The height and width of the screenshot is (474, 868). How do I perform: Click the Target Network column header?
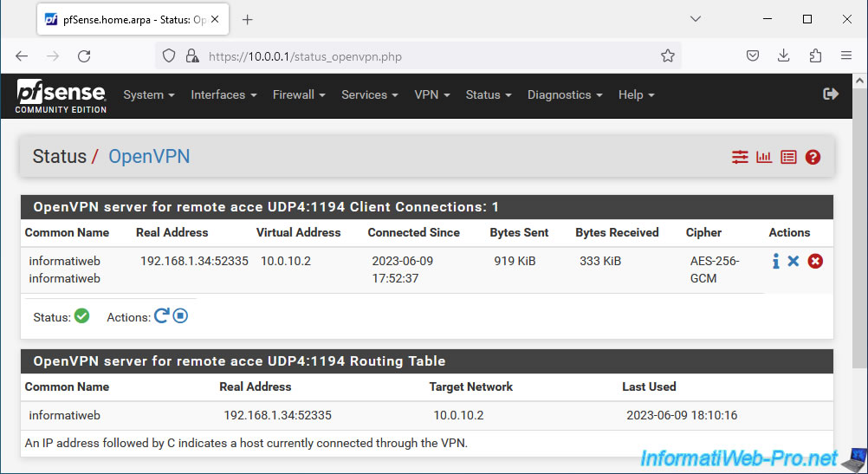(x=470, y=386)
